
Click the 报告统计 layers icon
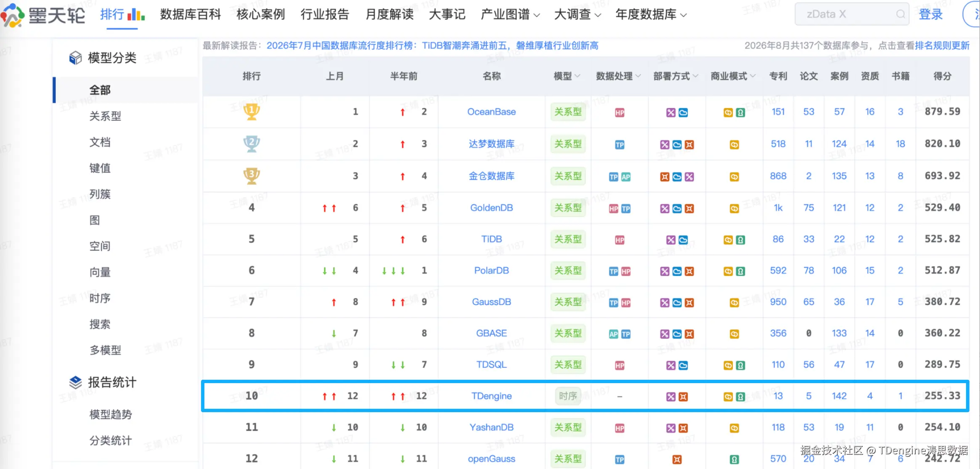75,382
